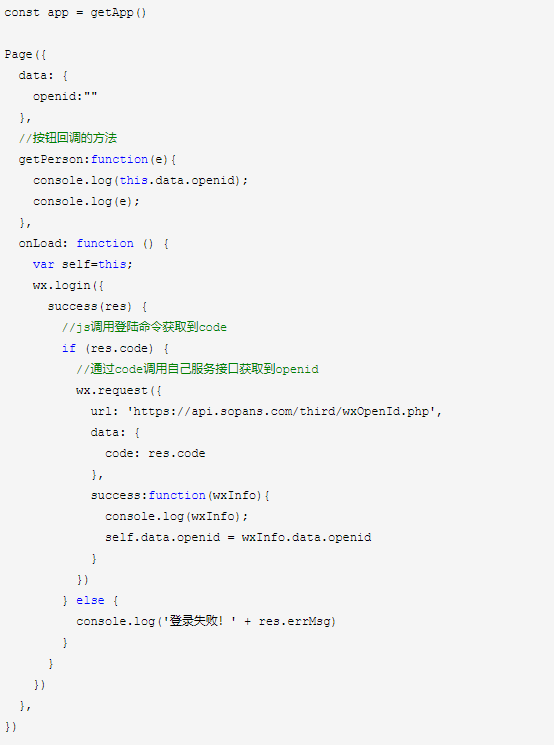Screen dimensions: 554x745
Task: Click comment about 获取到openid via code
Action: click(x=197, y=369)
